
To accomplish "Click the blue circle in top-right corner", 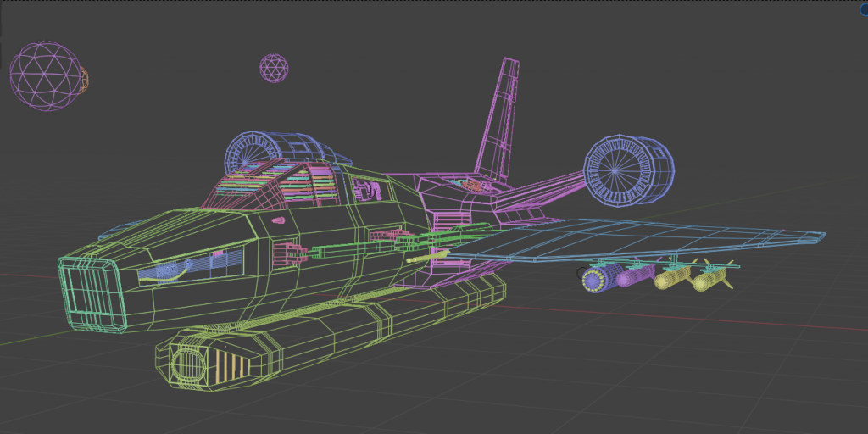I will [x=863, y=8].
